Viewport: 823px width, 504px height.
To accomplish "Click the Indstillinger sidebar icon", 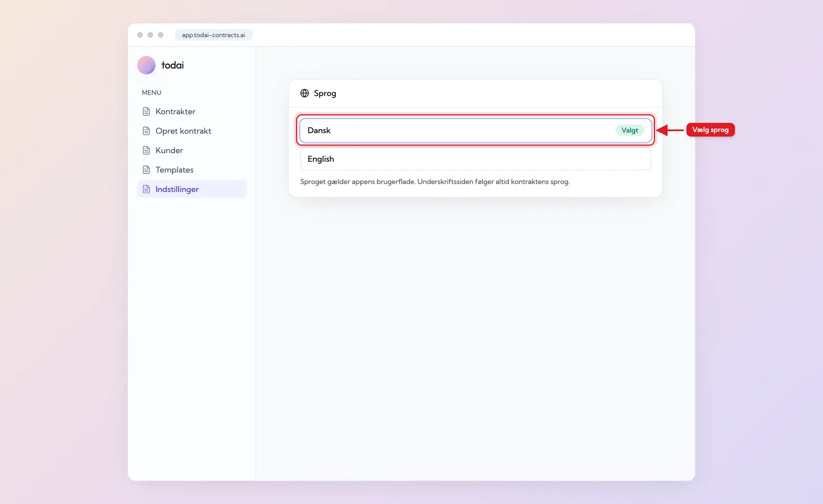I will click(x=146, y=189).
